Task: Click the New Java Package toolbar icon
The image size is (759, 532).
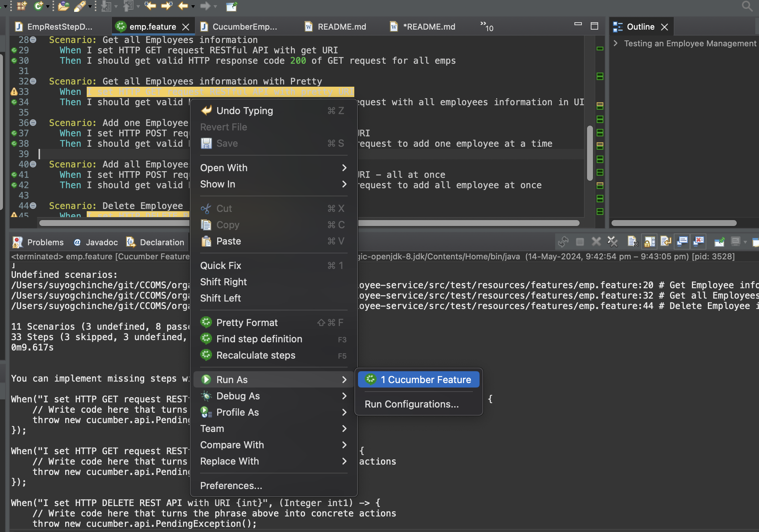Action: pos(21,6)
